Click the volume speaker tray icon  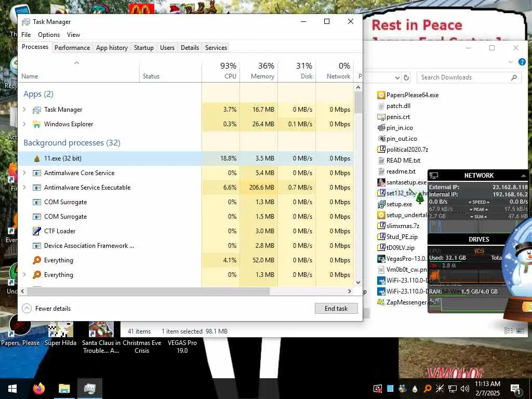point(465,389)
